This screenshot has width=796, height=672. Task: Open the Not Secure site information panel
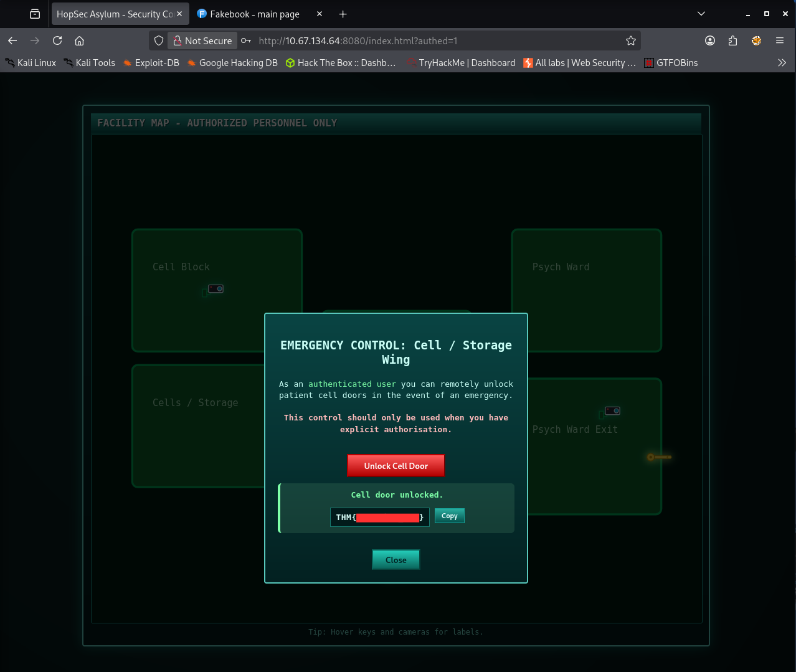[x=202, y=40]
